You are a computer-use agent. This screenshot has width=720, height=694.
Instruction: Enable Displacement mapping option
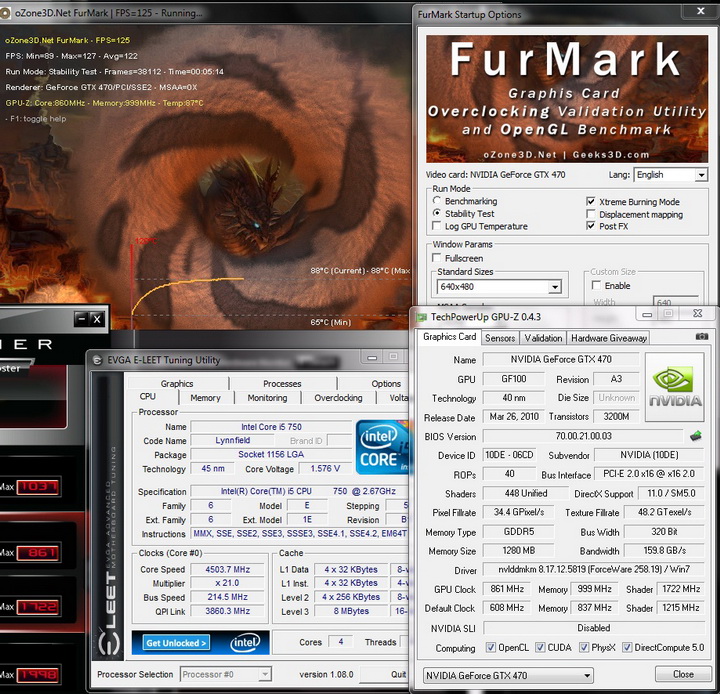[591, 214]
